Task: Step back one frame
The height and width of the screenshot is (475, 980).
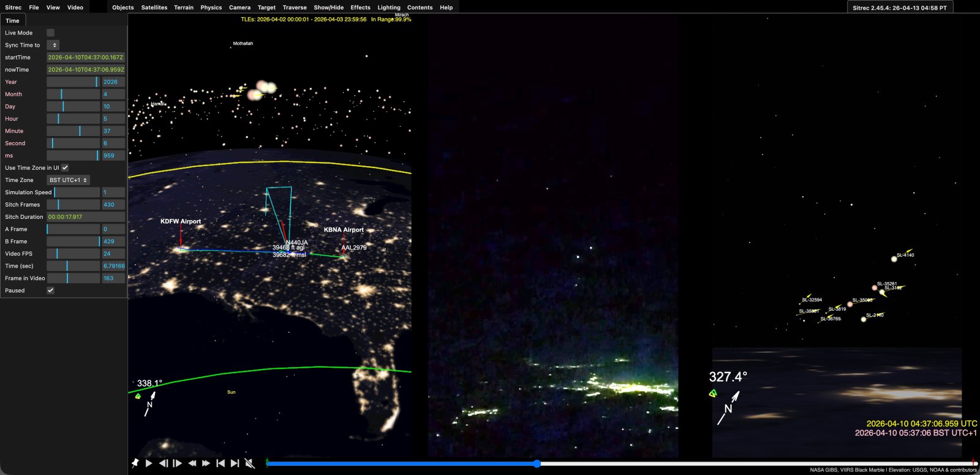Action: coord(163,463)
